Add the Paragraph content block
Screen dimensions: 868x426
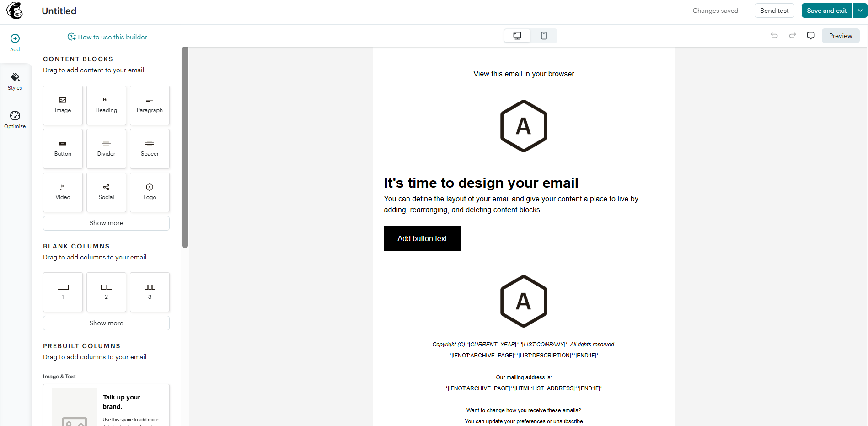[149, 105]
